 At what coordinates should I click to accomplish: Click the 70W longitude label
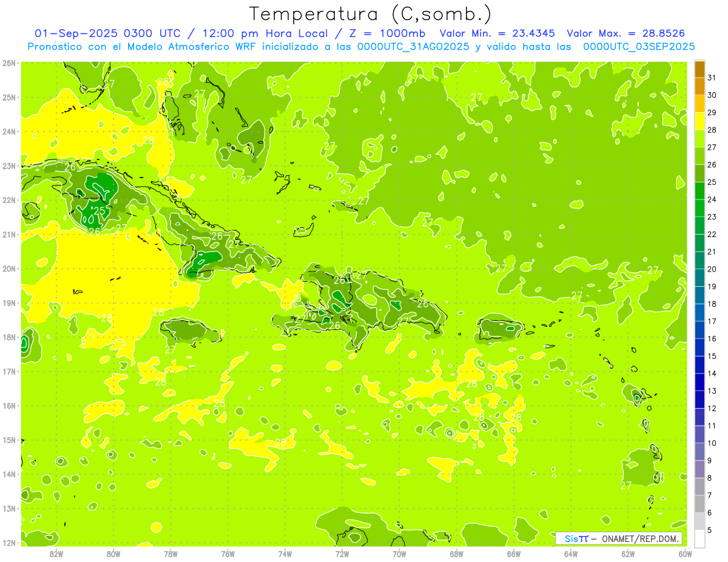tap(399, 554)
